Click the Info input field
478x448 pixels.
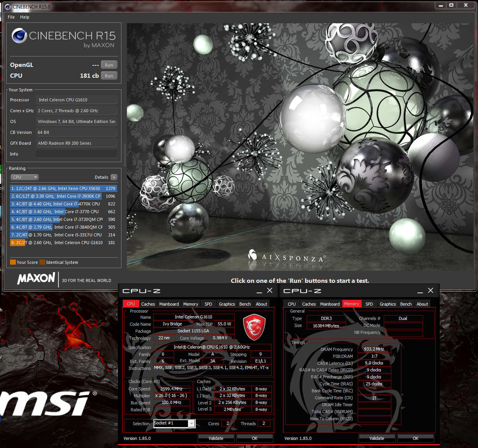click(x=77, y=154)
